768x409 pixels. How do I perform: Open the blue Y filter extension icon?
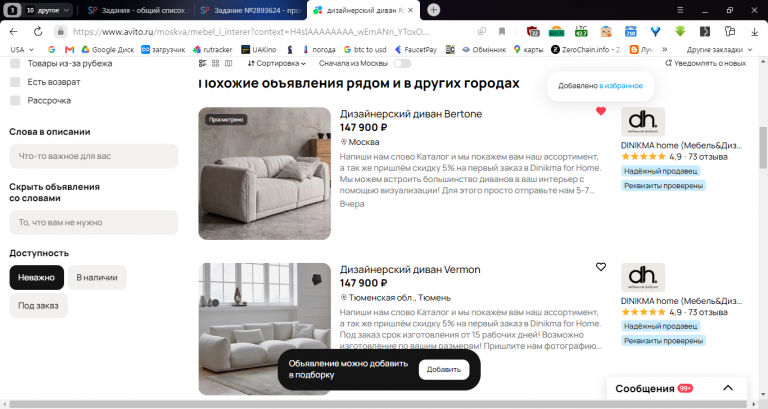click(655, 31)
